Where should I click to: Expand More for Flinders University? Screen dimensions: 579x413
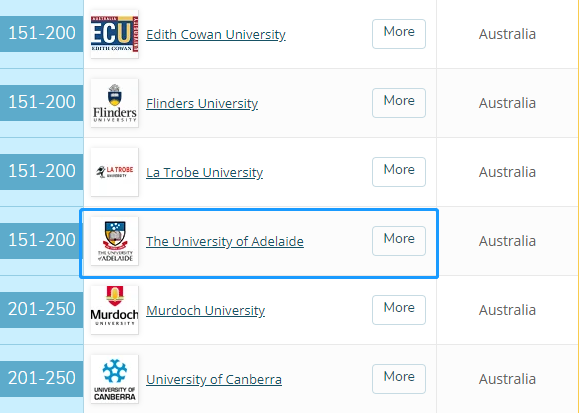[399, 103]
